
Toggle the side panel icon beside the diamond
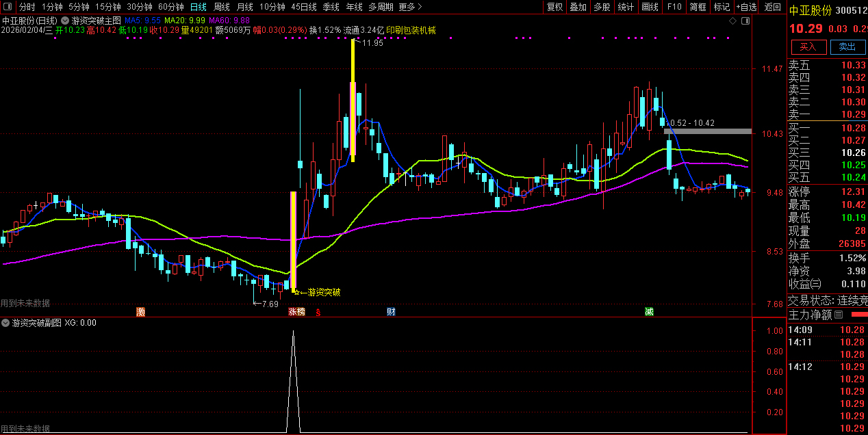(745, 21)
